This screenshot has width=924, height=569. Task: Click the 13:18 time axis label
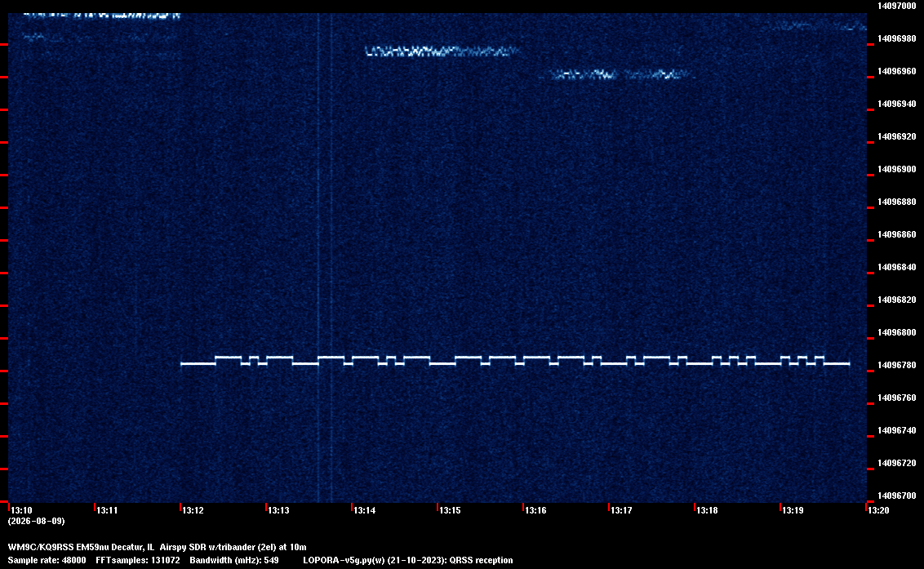pos(707,510)
